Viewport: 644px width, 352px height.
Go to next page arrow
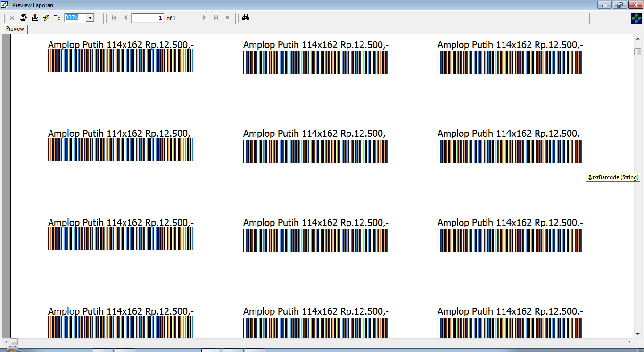(x=204, y=18)
